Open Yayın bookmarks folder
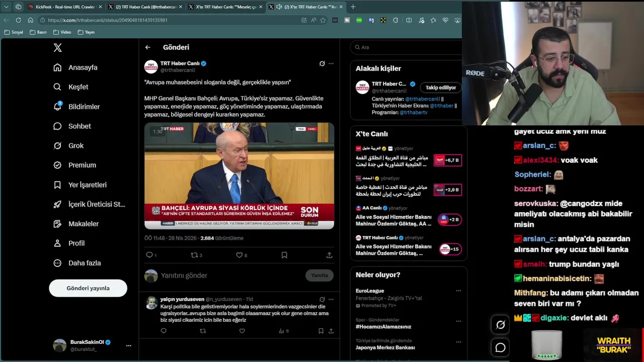This screenshot has height=362, width=644. tap(86, 32)
